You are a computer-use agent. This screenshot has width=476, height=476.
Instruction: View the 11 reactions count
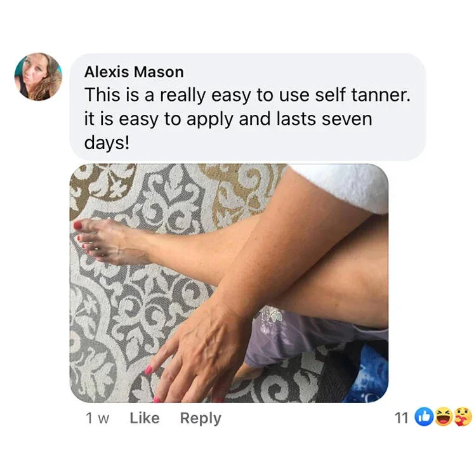(x=401, y=418)
